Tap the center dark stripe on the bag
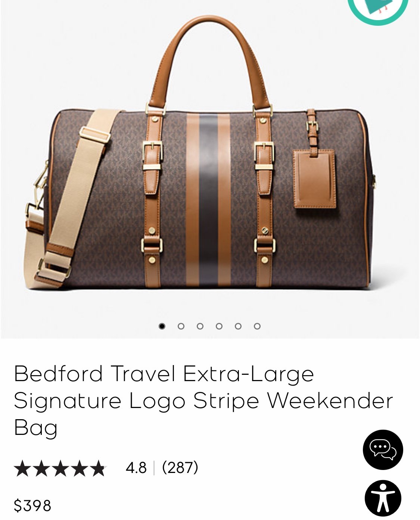This screenshot has width=420, height=520. (209, 200)
